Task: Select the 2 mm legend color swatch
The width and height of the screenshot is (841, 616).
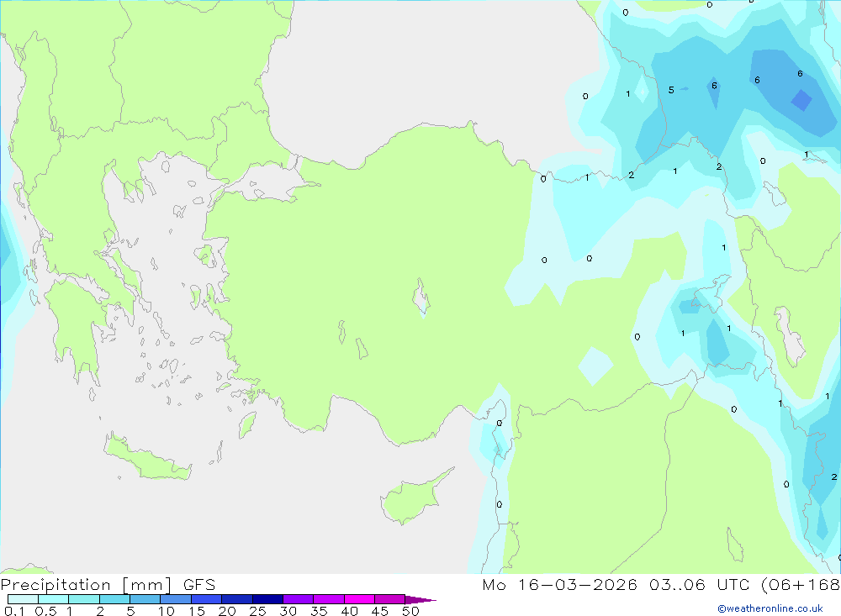Action: [x=114, y=599]
